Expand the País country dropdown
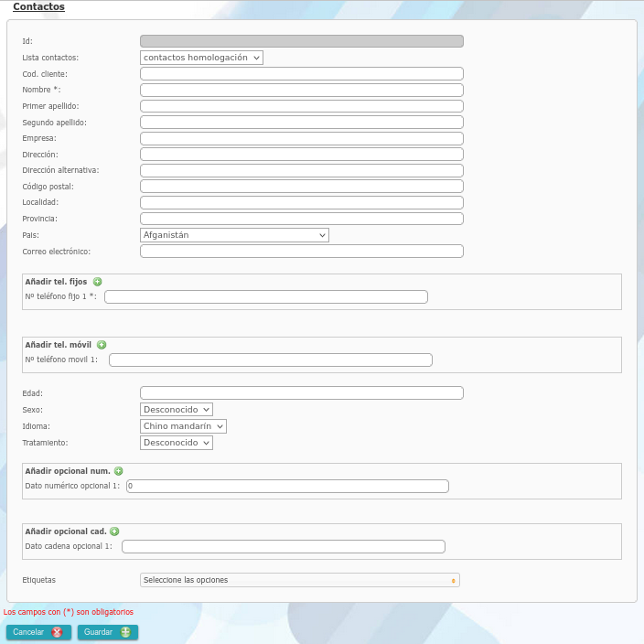The image size is (644, 644). pos(234,235)
